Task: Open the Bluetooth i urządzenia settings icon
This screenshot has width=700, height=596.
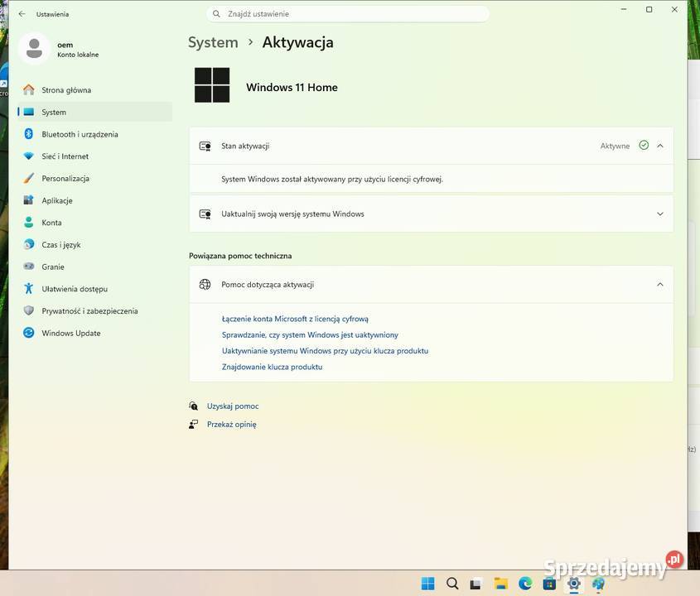Action: [x=28, y=134]
